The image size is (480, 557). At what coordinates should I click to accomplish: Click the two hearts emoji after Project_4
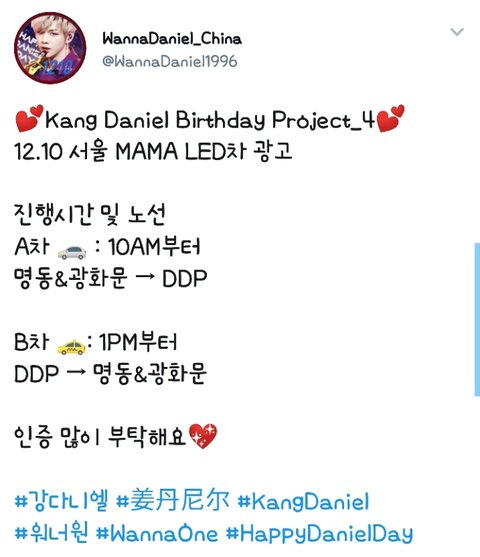coord(390,118)
